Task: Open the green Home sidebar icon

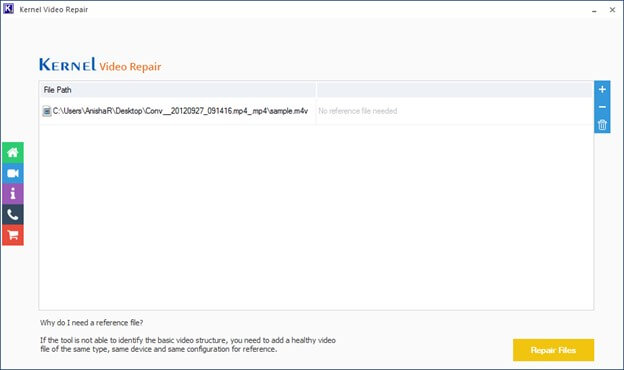Action: point(13,152)
